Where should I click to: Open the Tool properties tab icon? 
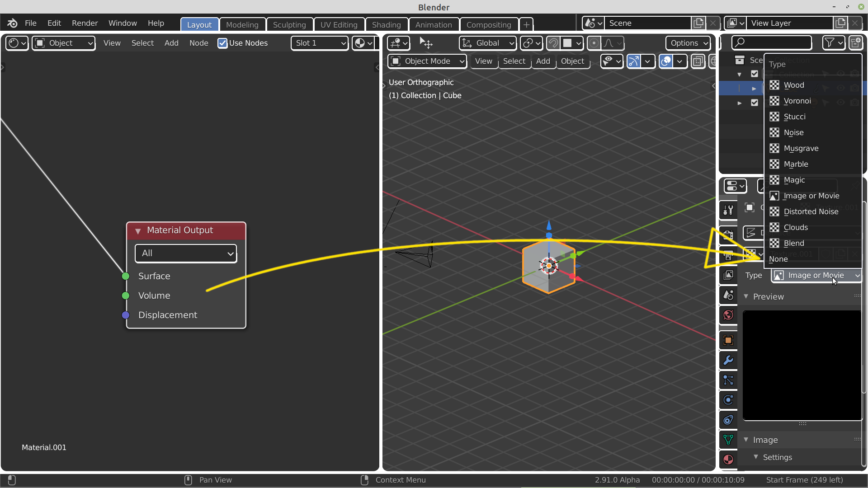coord(728,210)
